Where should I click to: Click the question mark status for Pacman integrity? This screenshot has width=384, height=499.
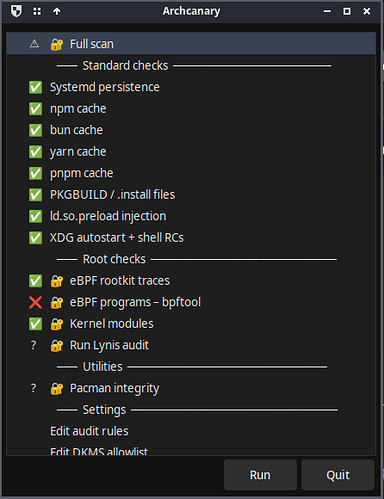[33, 388]
